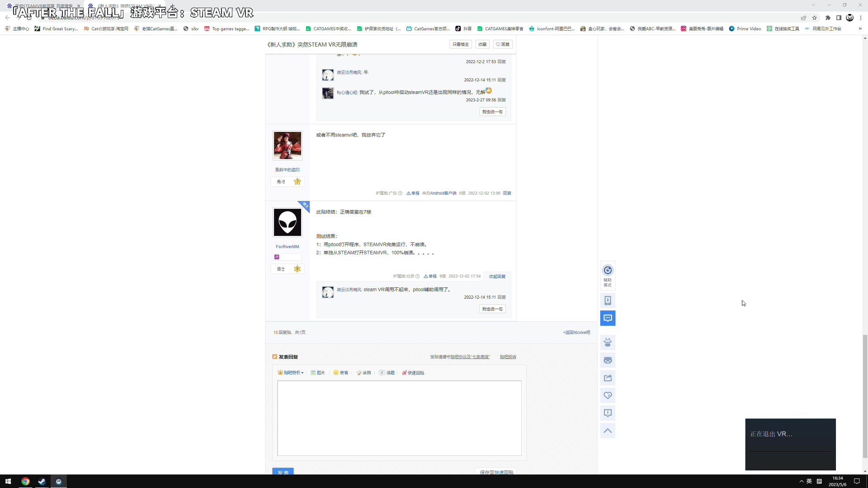Open Chrome from the taskbar

[25, 481]
